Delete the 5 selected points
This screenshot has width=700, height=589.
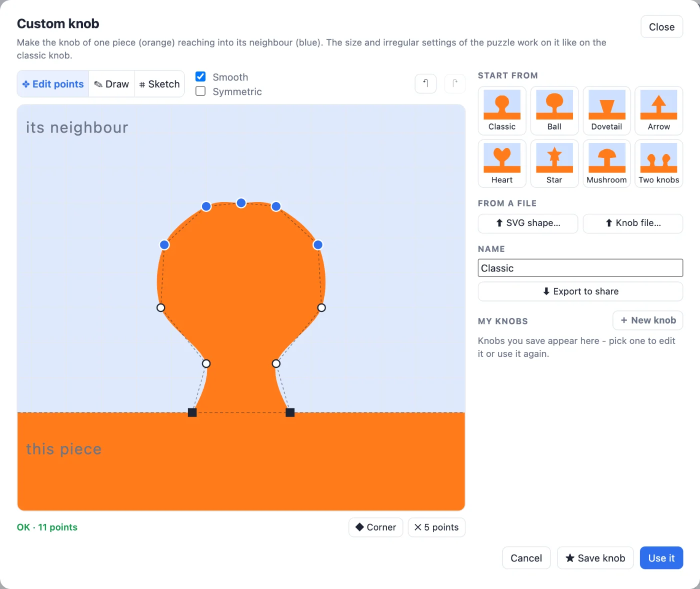[436, 527]
